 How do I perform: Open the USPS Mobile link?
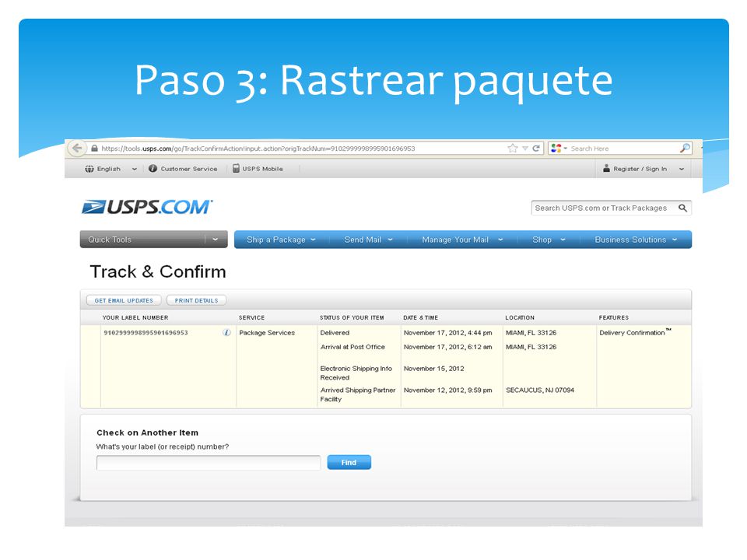point(262,169)
